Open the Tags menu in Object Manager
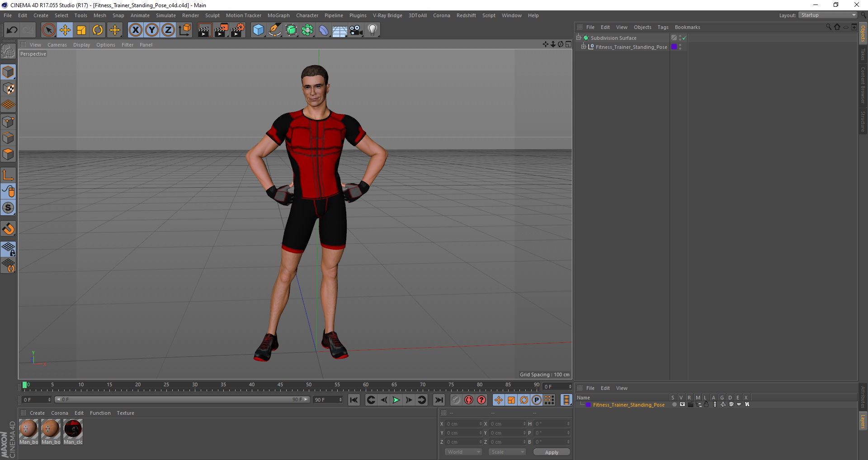The width and height of the screenshot is (868, 460). tap(663, 27)
